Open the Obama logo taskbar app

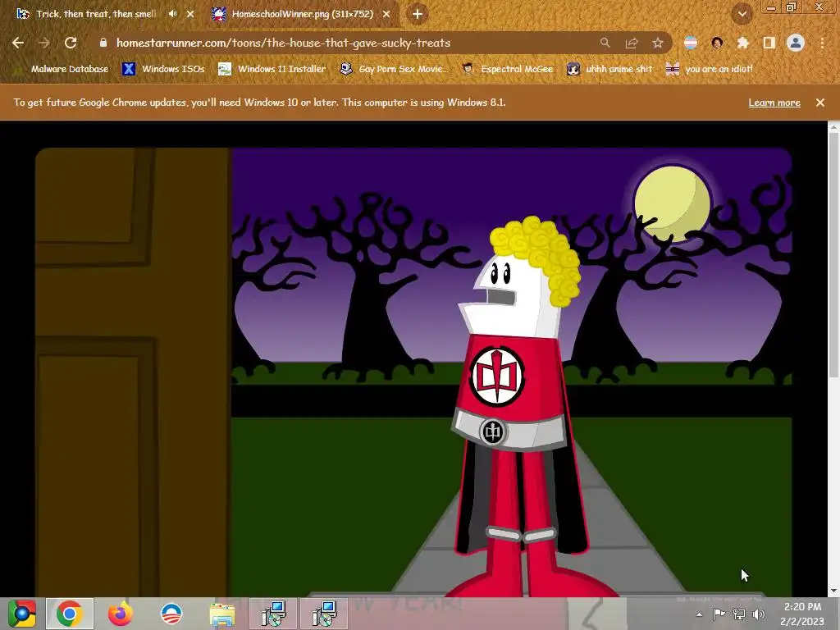[x=171, y=614]
